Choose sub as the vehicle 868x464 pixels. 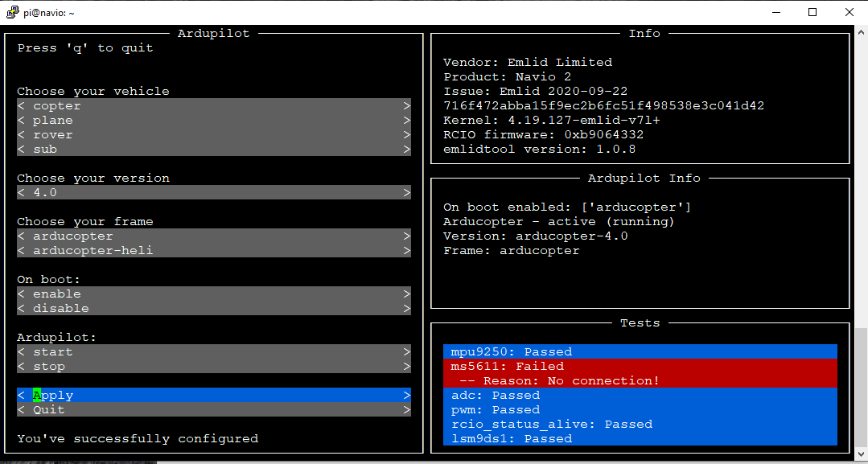pyautogui.click(x=214, y=149)
